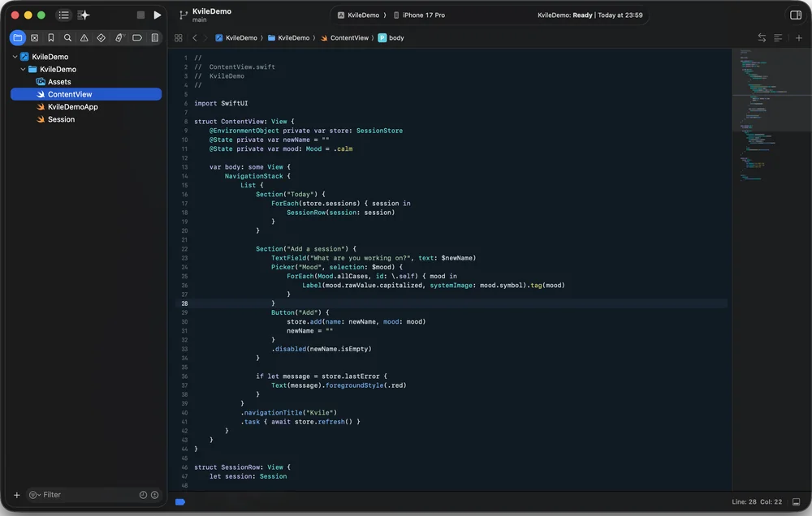This screenshot has height=516, width=812.
Task: Click the KvileDemo project breadcrumb
Action: pyautogui.click(x=236, y=38)
